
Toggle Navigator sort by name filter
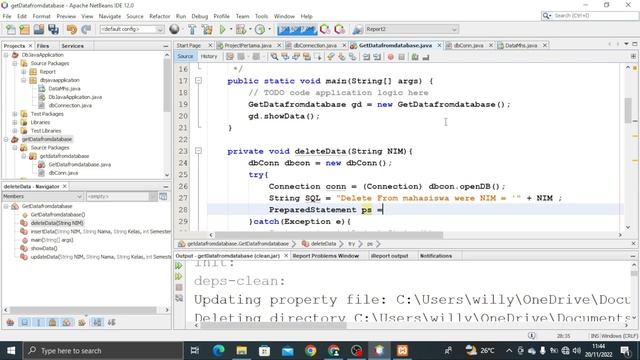pos(97,322)
